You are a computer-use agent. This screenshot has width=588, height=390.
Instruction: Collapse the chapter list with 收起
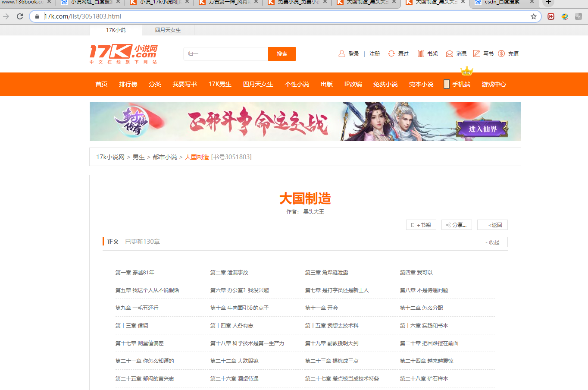pos(492,242)
